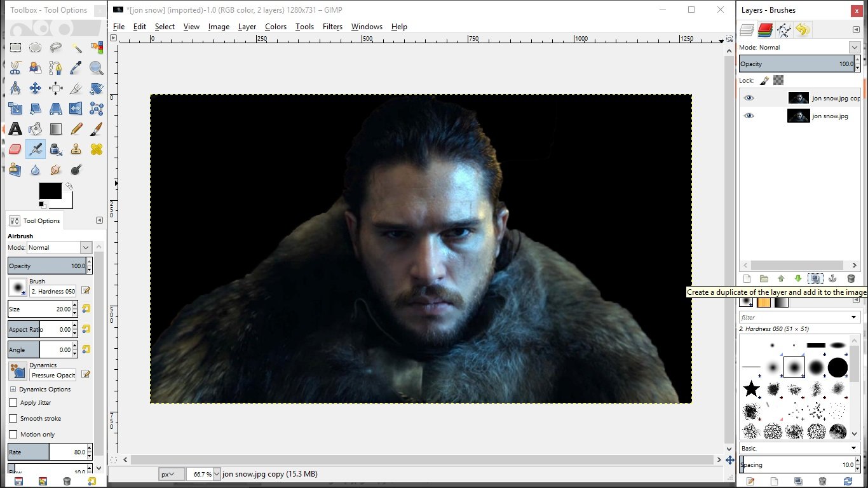868x488 pixels.
Task: Enable the Apply Jitter checkbox
Action: click(13, 403)
